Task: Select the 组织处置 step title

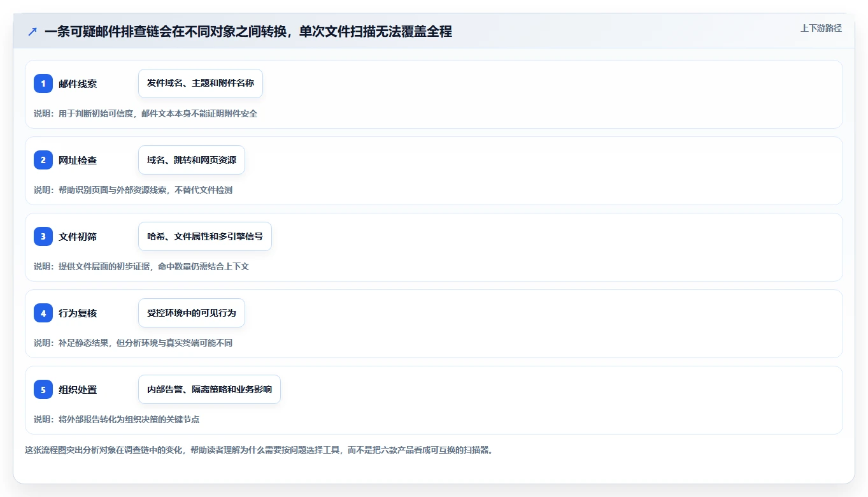Action: coord(78,389)
